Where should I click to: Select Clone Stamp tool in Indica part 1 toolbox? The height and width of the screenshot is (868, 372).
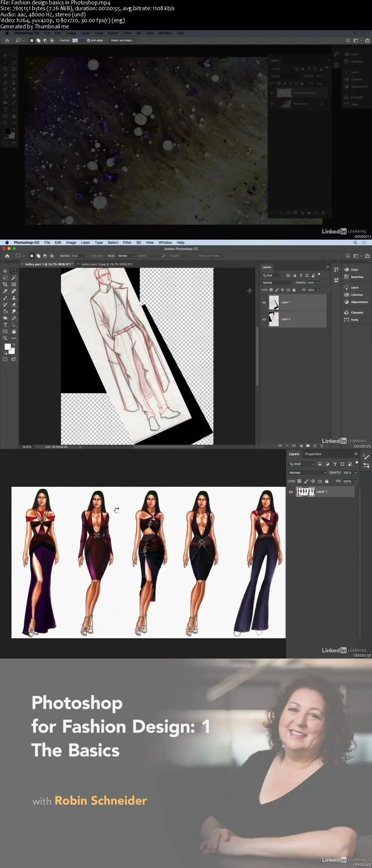14,298
